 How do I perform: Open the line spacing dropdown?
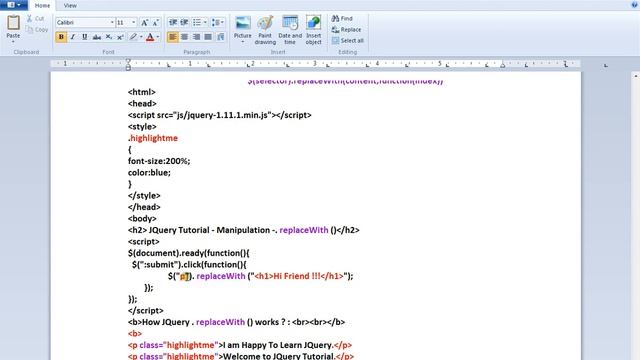click(x=218, y=22)
